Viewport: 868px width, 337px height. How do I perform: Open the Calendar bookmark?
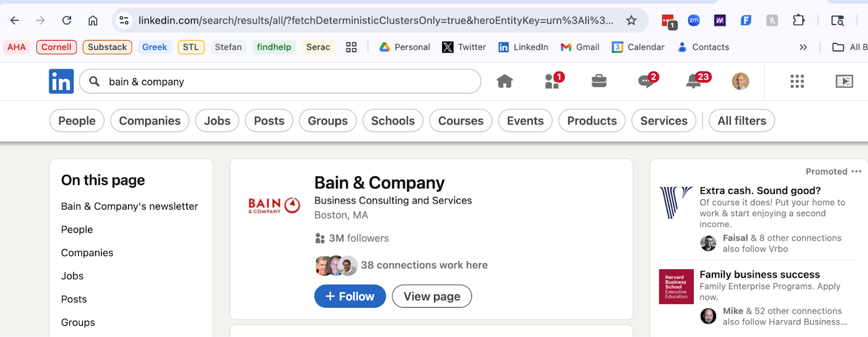(639, 47)
